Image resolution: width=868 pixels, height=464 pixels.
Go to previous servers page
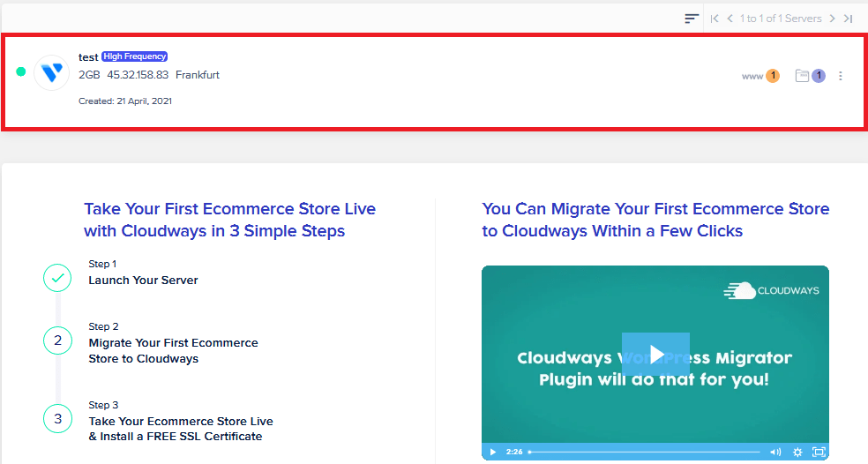tap(730, 19)
